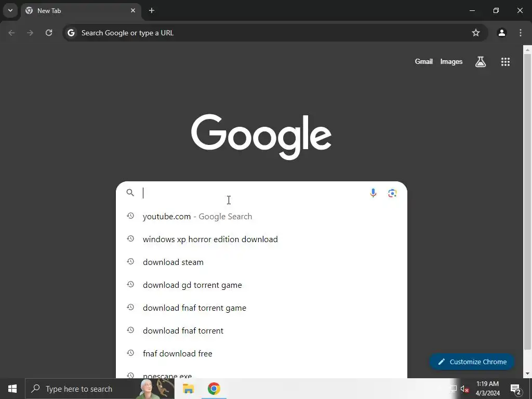Click the Google logo
This screenshot has width=532, height=399.
pyautogui.click(x=261, y=137)
